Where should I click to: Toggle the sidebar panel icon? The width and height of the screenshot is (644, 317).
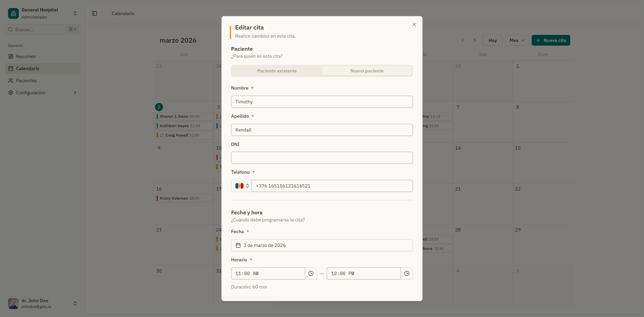click(95, 13)
